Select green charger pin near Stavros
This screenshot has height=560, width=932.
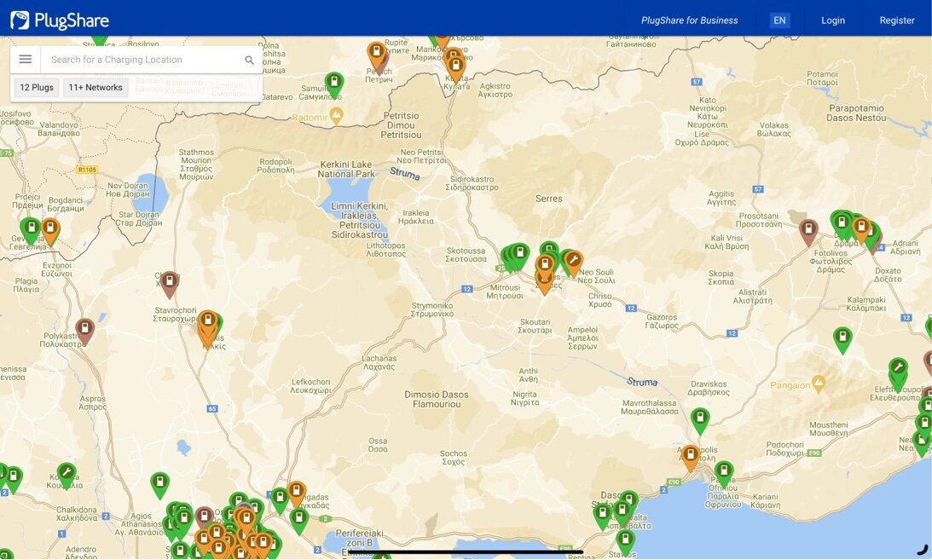point(625,541)
